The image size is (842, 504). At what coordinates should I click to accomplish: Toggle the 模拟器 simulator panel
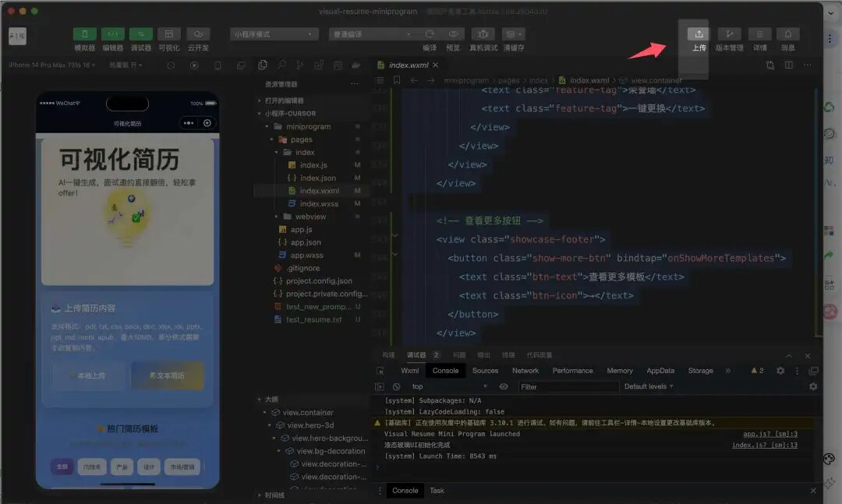click(x=85, y=34)
